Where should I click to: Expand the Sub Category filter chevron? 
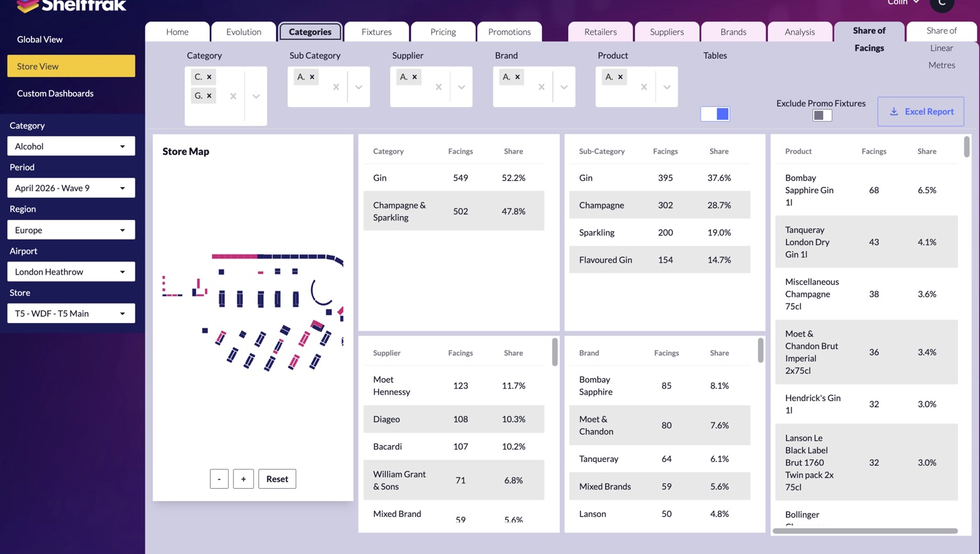(x=359, y=87)
